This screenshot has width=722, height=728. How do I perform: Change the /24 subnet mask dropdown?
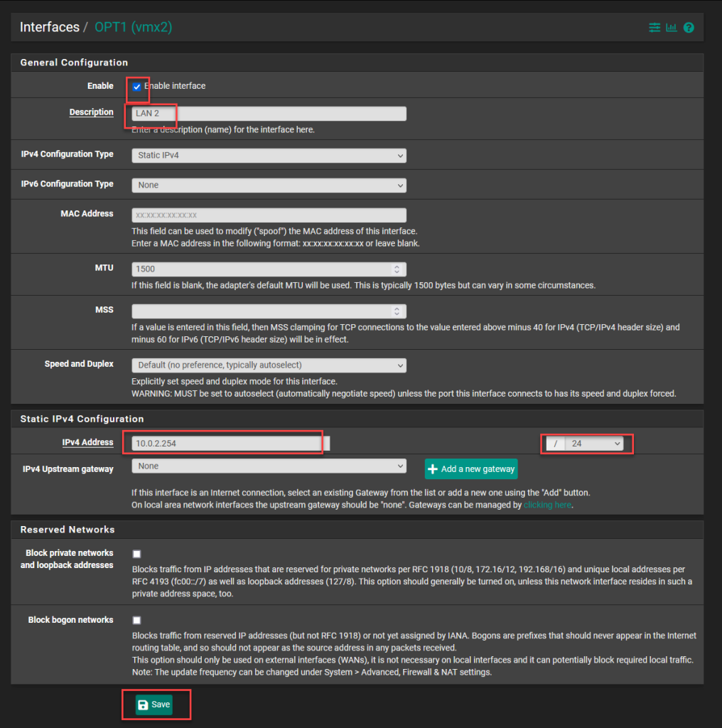pos(595,444)
